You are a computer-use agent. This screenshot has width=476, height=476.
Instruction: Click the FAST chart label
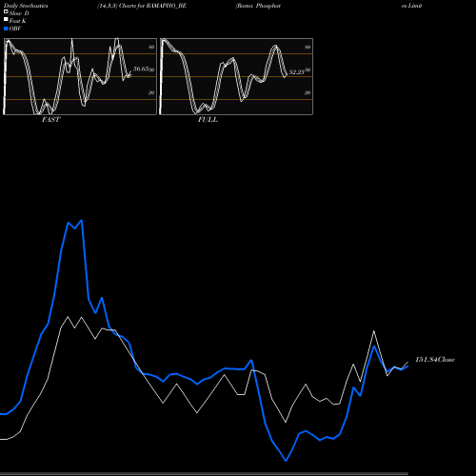(x=50, y=120)
